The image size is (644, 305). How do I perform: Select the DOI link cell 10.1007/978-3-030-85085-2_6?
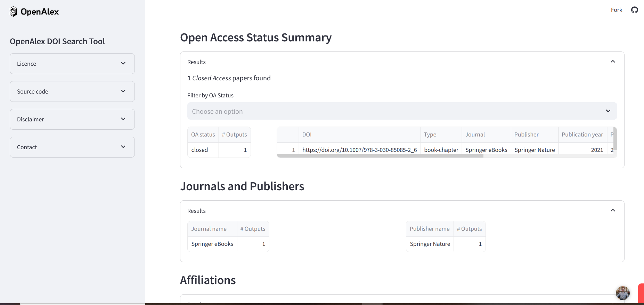pos(360,150)
